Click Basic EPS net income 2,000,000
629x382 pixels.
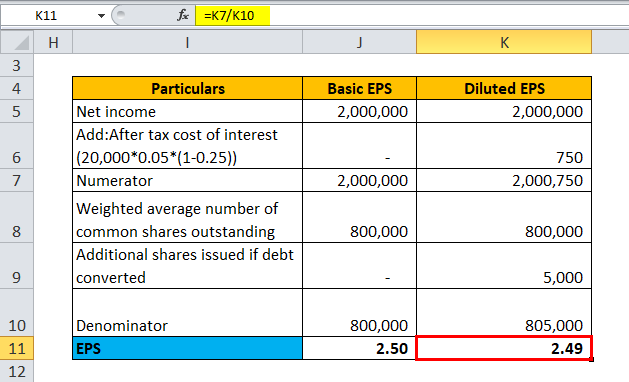pyautogui.click(x=359, y=111)
